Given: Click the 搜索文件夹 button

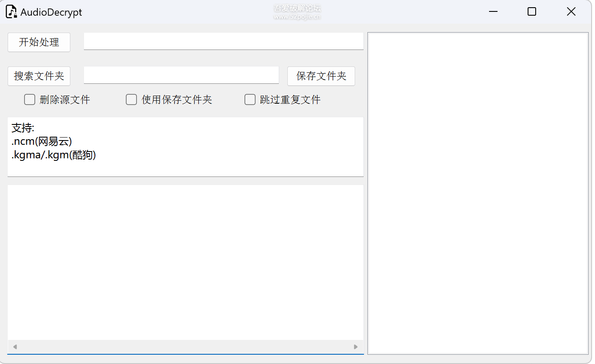Looking at the screenshot, I should tap(39, 76).
